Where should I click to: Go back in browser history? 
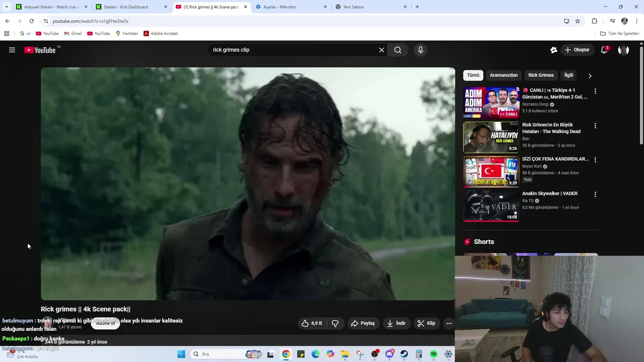(x=7, y=21)
